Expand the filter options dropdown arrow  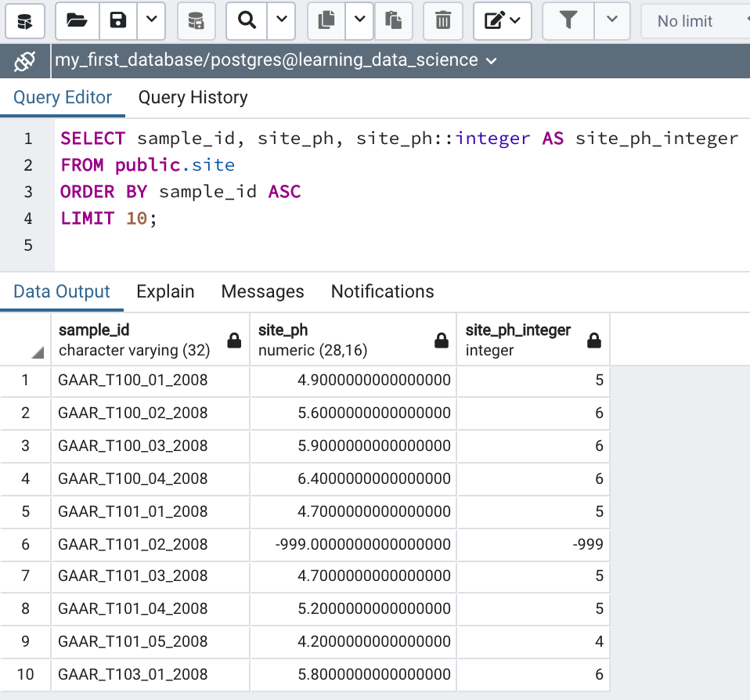click(x=612, y=21)
